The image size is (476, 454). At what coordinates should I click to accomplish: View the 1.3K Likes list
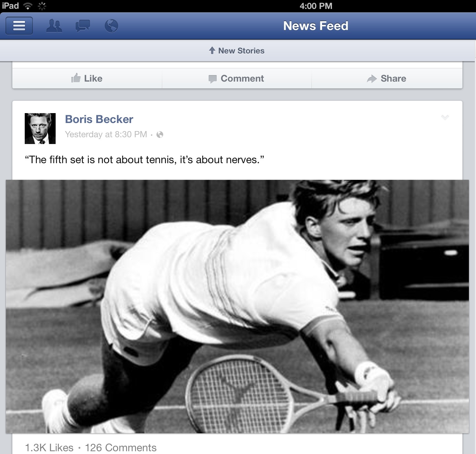point(49,448)
